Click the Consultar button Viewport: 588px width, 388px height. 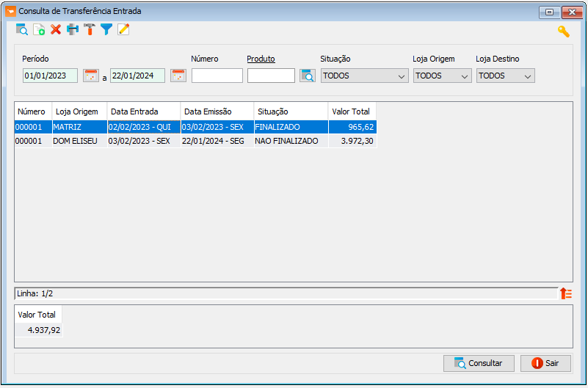(479, 363)
